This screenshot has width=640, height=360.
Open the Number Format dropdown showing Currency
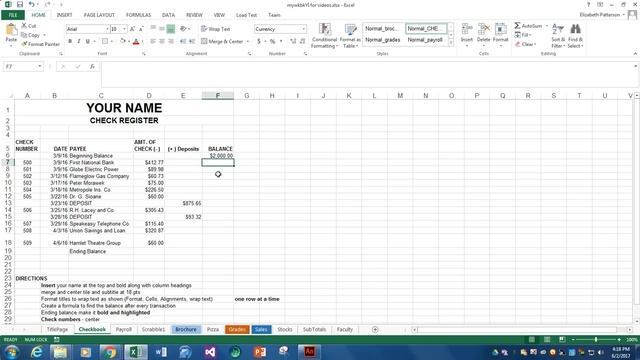[x=280, y=29]
